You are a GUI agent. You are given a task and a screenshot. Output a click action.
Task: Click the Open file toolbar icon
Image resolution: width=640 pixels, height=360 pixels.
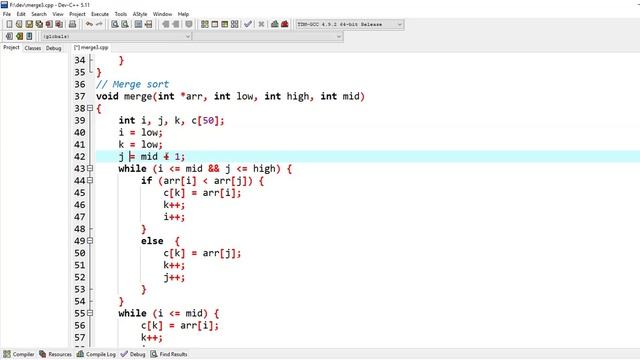(x=19, y=24)
